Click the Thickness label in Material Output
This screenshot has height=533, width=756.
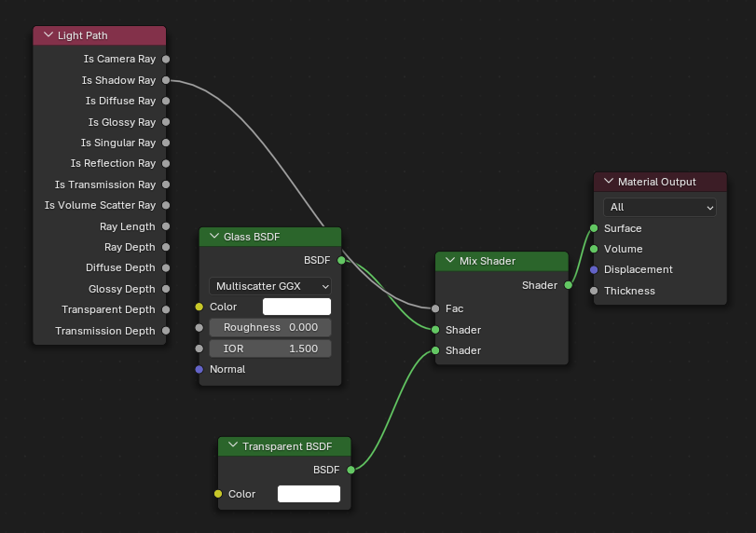pos(629,291)
